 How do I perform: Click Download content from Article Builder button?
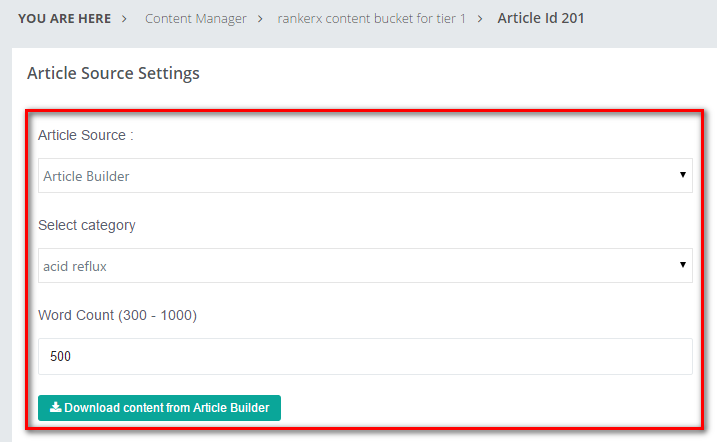(159, 408)
